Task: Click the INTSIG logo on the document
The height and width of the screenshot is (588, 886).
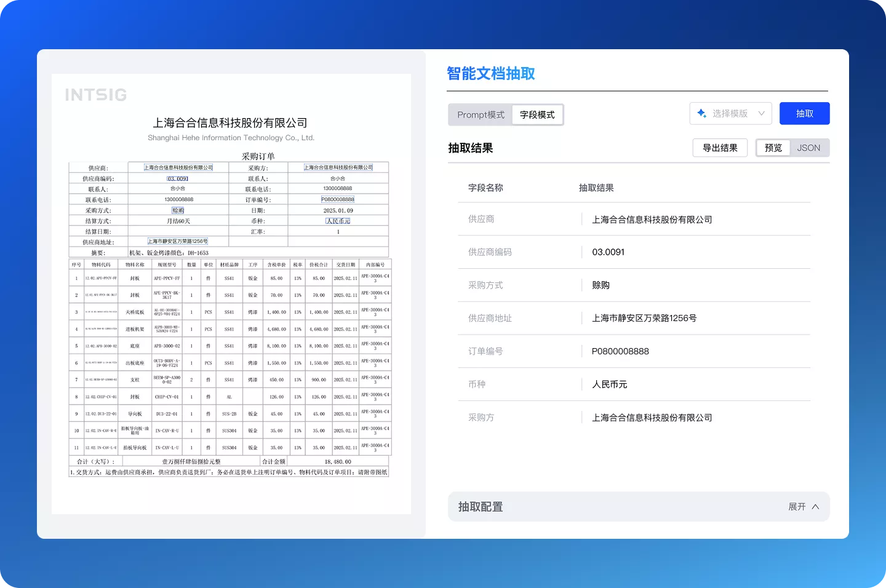Action: [x=96, y=95]
